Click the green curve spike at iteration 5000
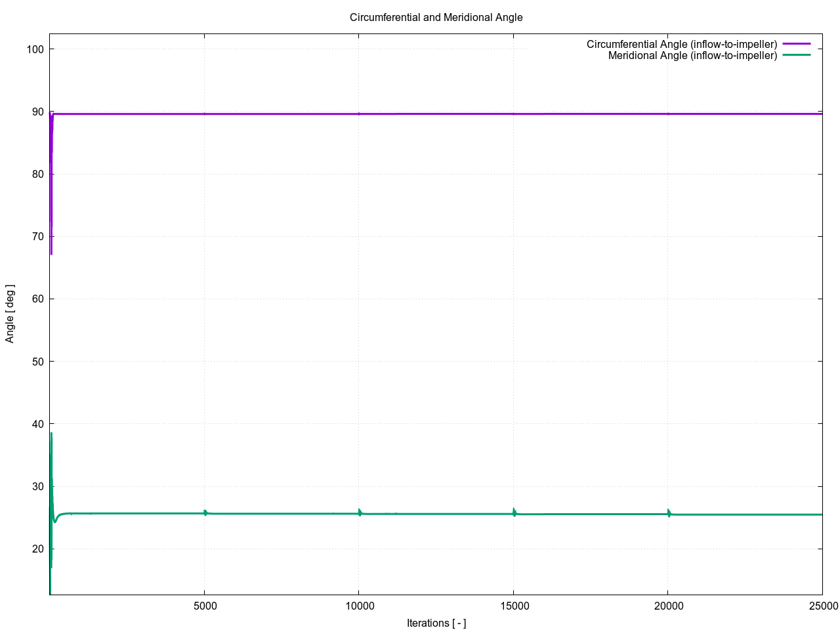840x630 pixels. click(205, 512)
